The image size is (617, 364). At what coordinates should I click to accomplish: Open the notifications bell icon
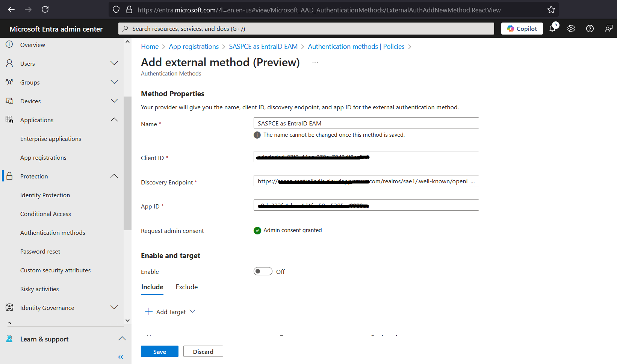pos(552,29)
